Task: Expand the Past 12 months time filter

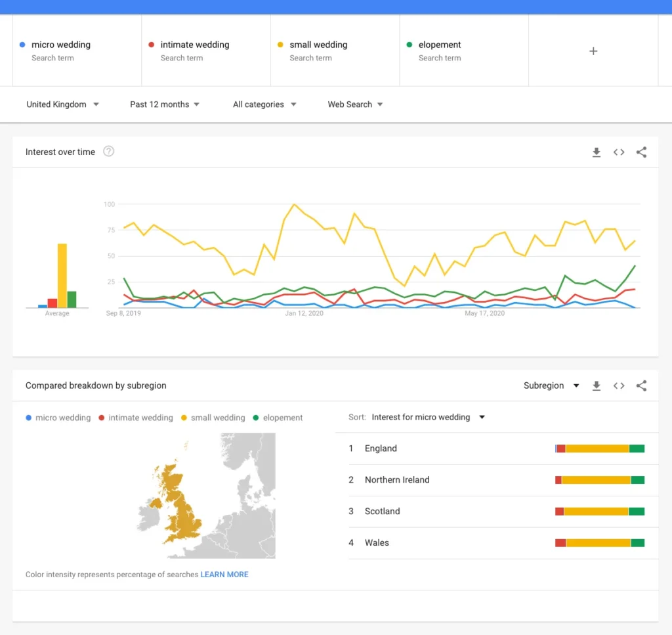Action: coord(165,104)
